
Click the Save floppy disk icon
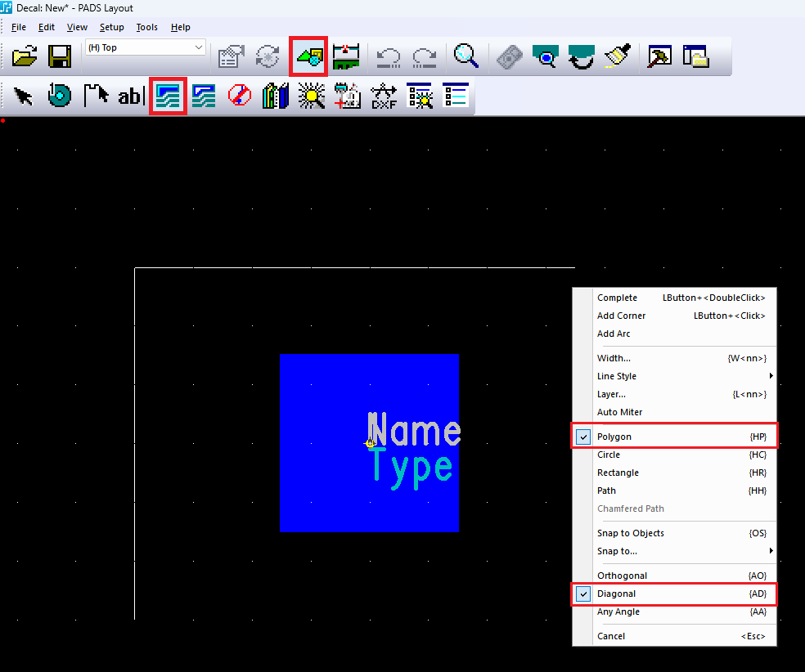pos(60,56)
